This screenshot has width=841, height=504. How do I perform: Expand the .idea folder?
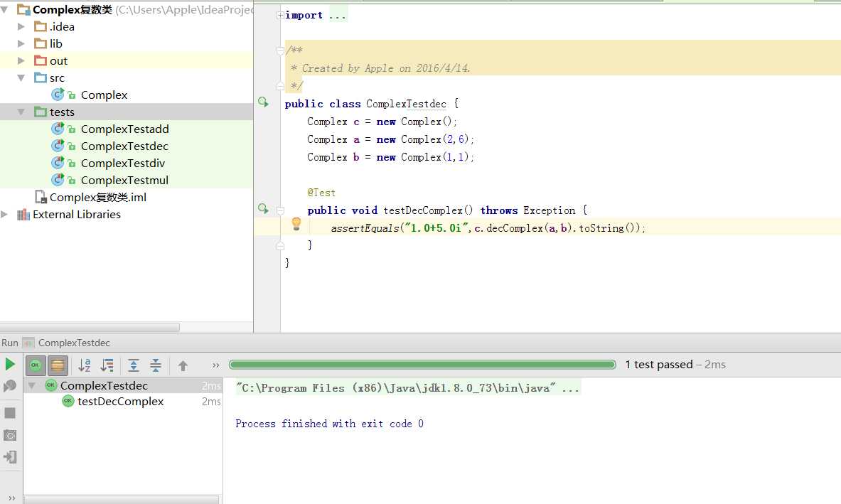click(x=21, y=26)
